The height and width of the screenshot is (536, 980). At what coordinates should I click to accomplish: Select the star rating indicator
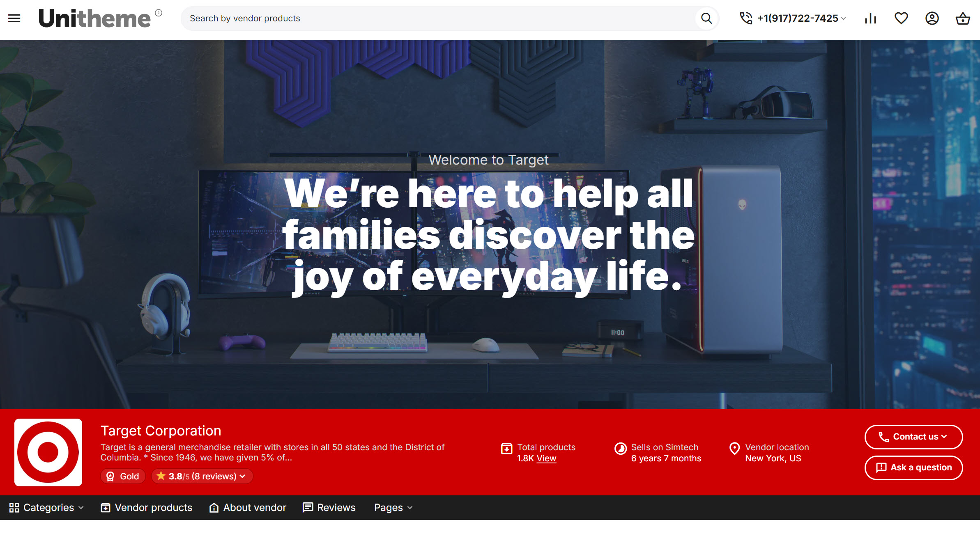coord(161,476)
